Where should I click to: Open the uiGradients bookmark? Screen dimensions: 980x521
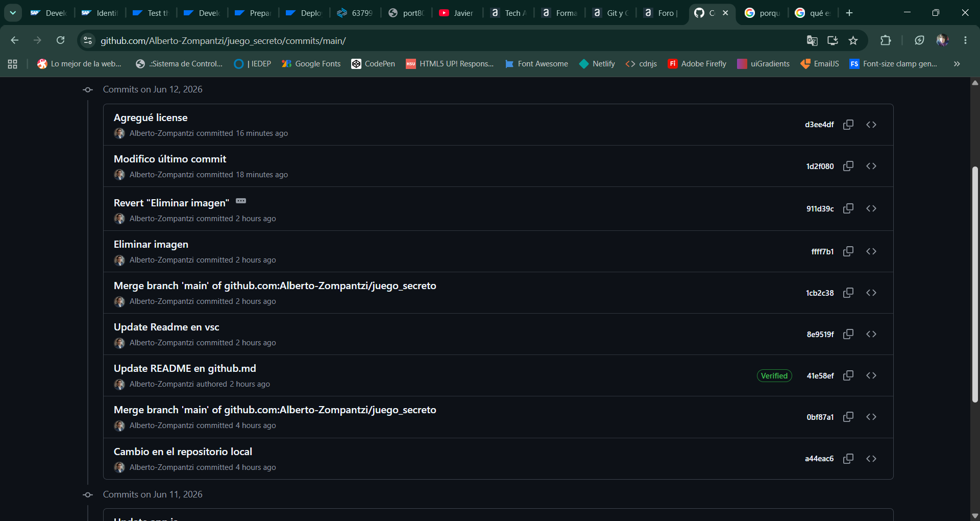[764, 64]
